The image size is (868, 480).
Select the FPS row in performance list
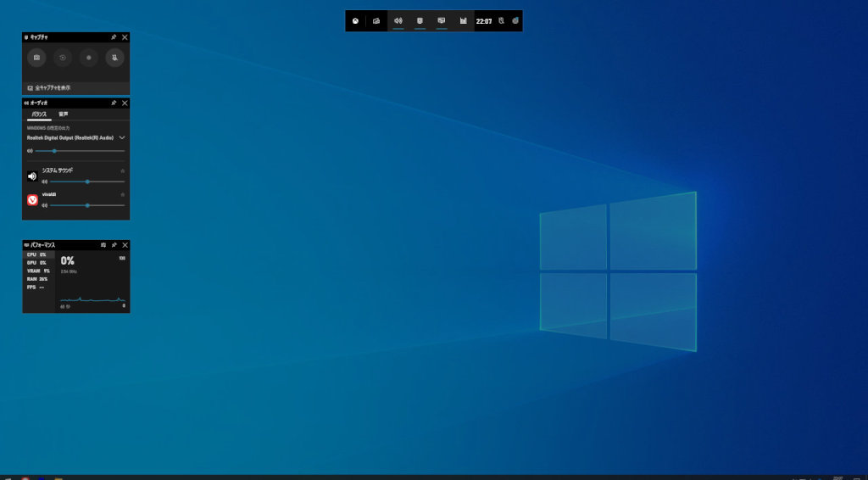(39, 287)
